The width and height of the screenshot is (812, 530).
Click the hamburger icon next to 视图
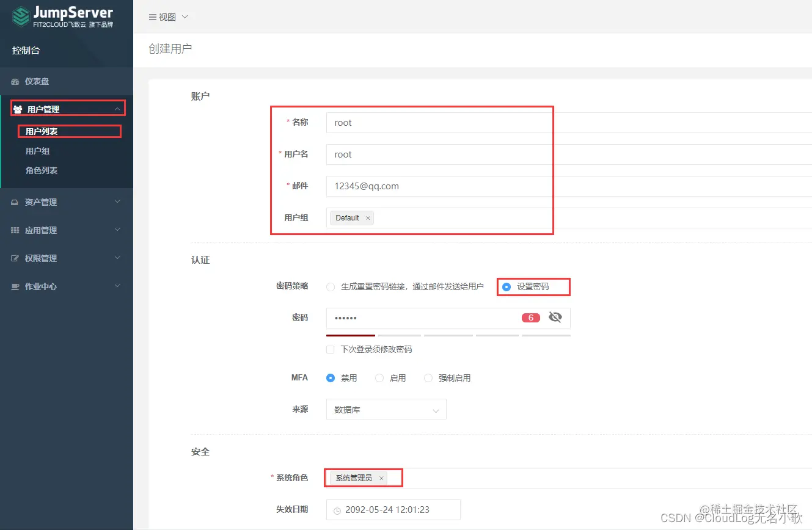click(153, 18)
